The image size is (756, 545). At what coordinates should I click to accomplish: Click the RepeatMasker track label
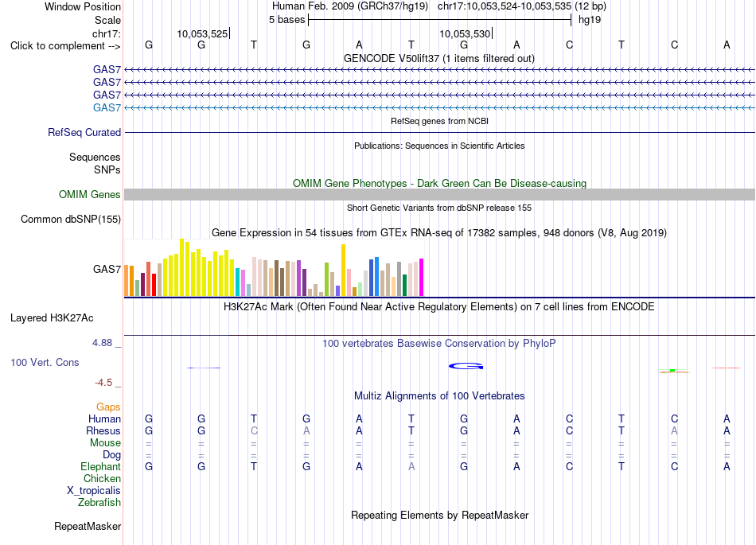88,526
